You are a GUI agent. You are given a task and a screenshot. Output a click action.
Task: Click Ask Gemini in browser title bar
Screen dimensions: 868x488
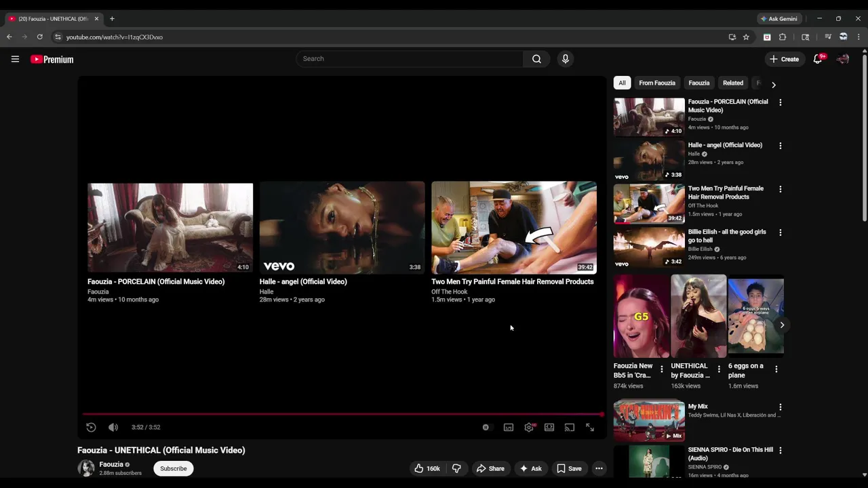(x=778, y=19)
